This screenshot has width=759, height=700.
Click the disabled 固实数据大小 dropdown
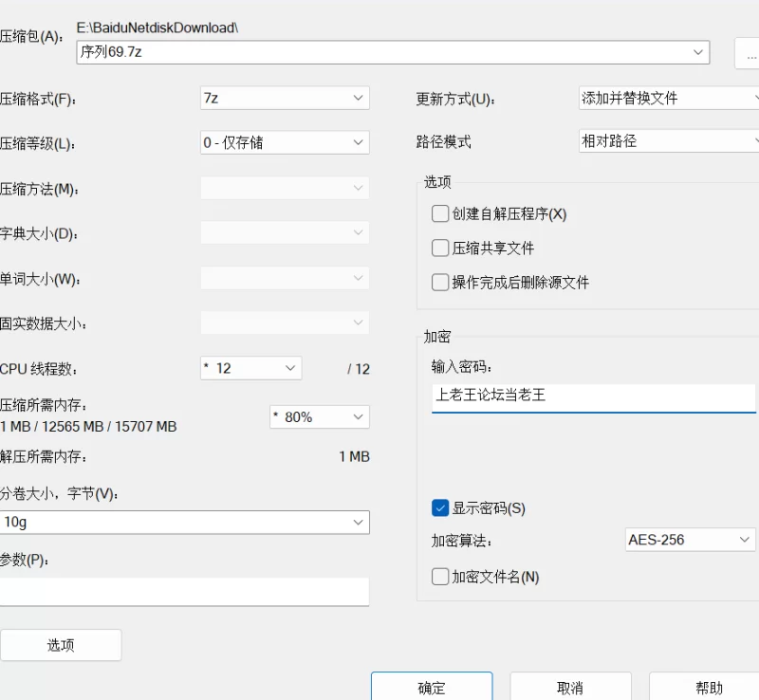pyautogui.click(x=285, y=322)
